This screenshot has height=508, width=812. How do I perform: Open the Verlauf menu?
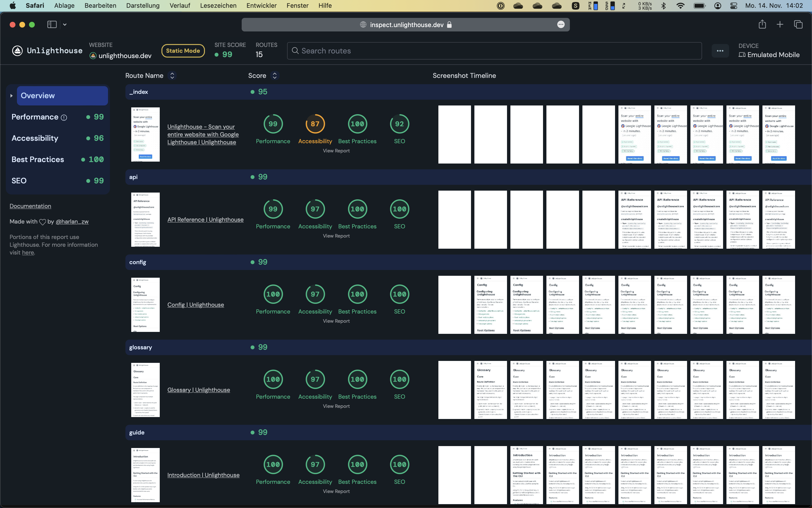tap(180, 6)
